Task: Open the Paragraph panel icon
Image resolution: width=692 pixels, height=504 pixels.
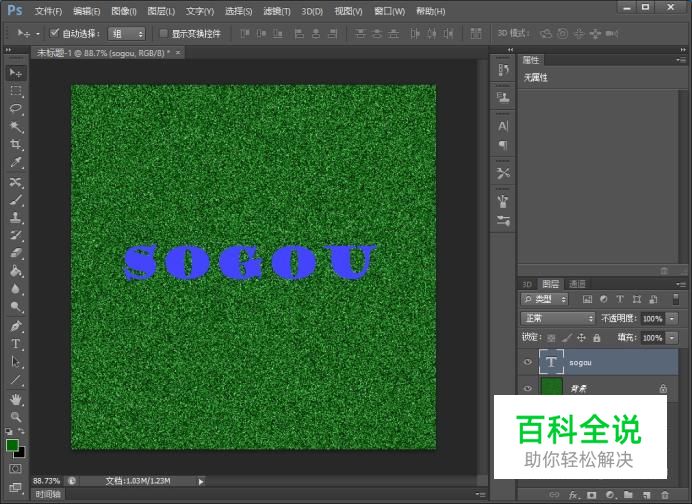Action: point(503,145)
